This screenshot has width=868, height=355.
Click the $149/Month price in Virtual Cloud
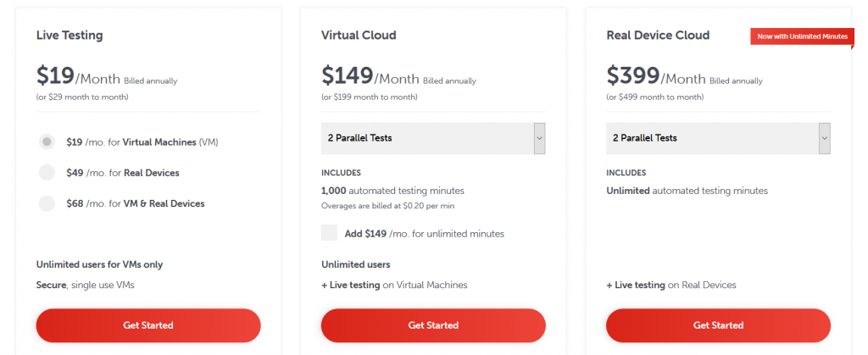pyautogui.click(x=369, y=77)
